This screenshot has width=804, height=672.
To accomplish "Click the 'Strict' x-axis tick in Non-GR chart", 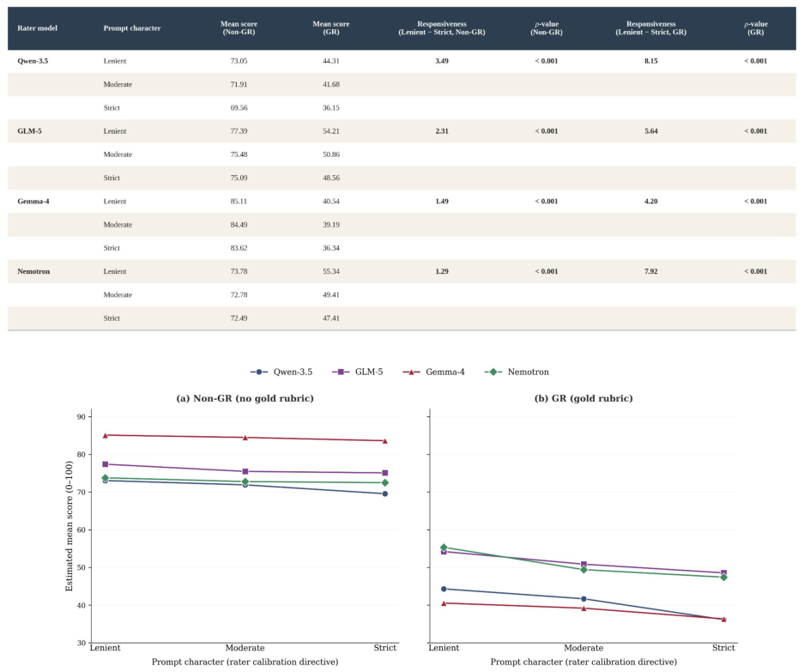I will click(385, 648).
